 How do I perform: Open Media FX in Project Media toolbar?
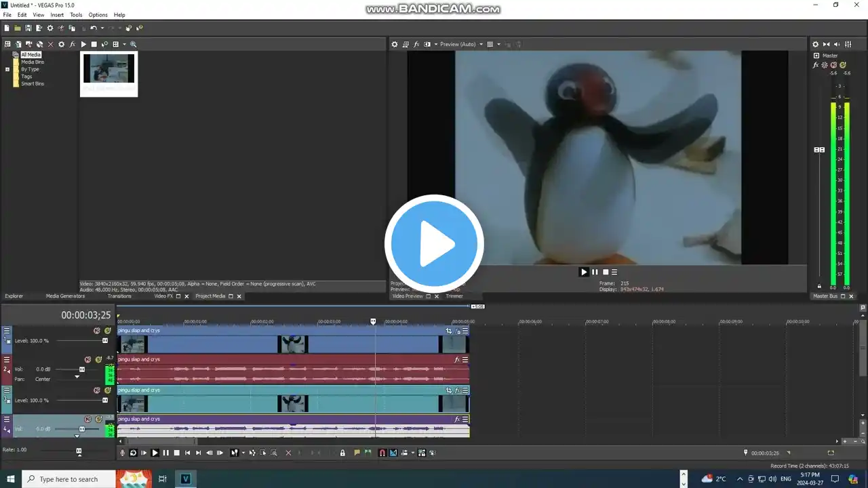[73, 44]
